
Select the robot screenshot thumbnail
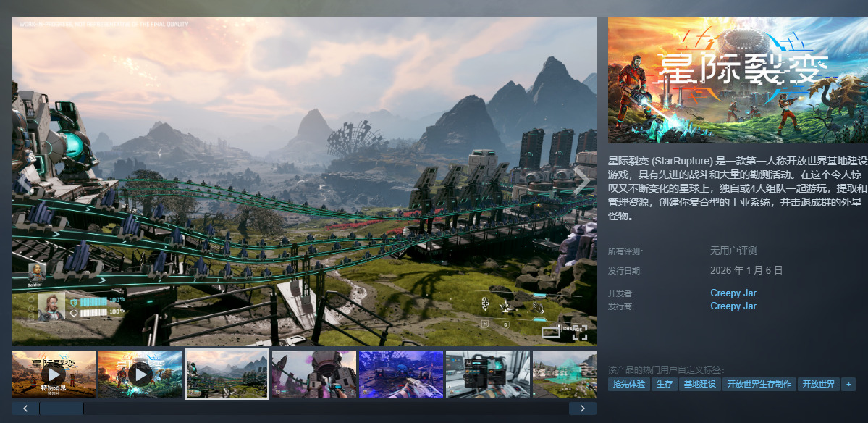313,374
